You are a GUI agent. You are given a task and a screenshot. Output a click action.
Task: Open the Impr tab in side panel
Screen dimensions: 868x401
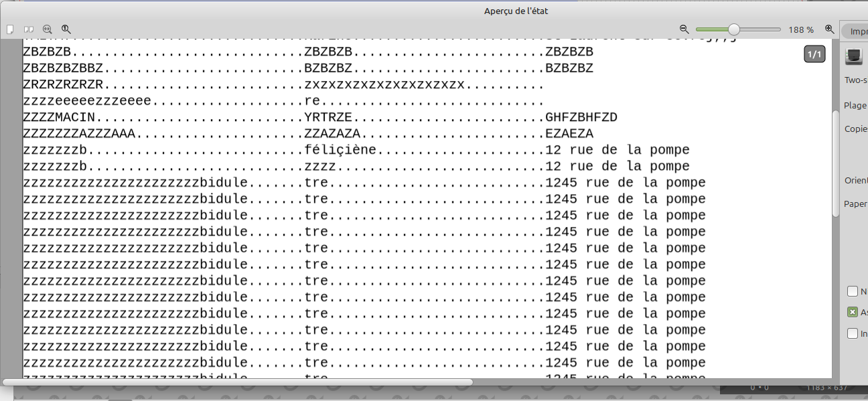click(x=857, y=31)
